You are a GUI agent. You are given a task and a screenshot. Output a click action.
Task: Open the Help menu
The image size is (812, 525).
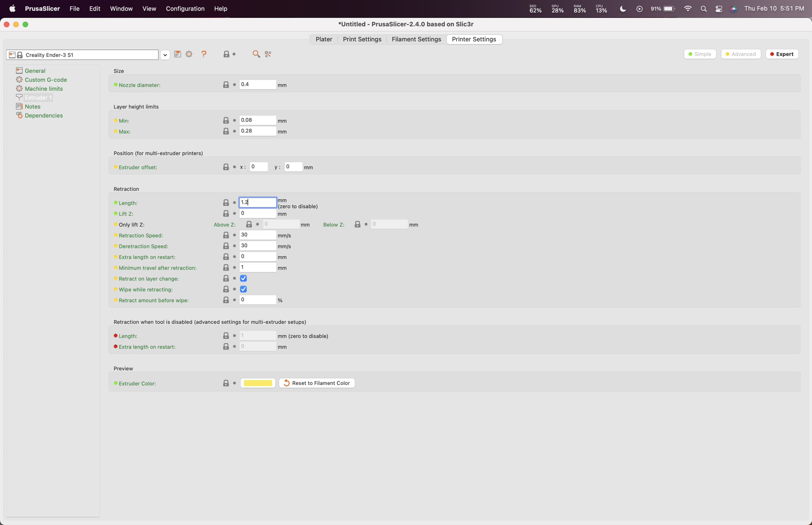[x=221, y=9]
